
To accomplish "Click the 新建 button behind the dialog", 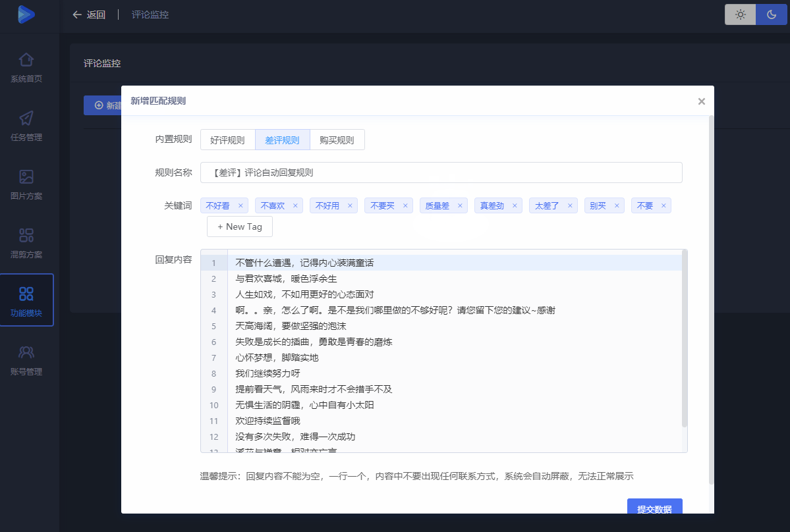I will 103,105.
